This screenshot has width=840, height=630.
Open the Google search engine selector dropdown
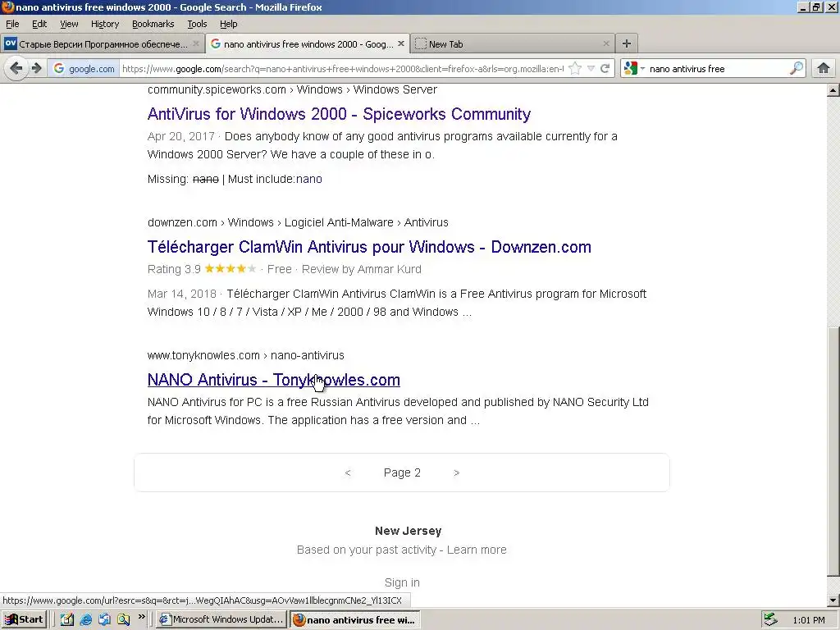634,69
